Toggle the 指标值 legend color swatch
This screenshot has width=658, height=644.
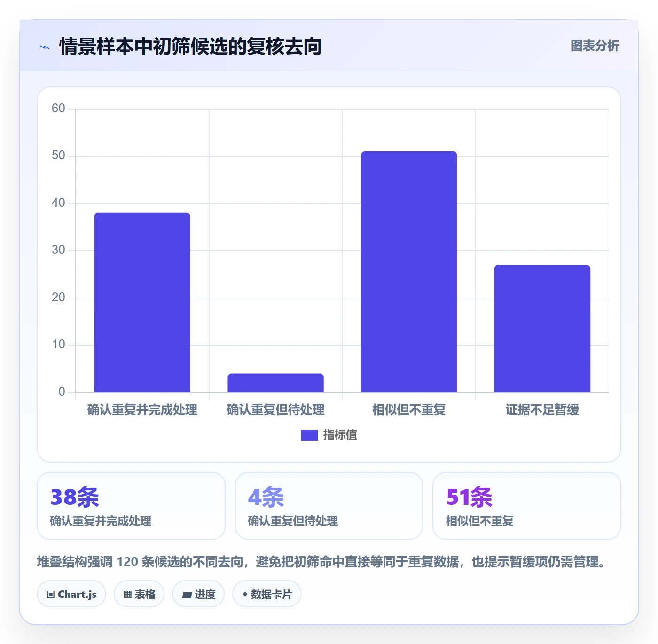pyautogui.click(x=309, y=435)
